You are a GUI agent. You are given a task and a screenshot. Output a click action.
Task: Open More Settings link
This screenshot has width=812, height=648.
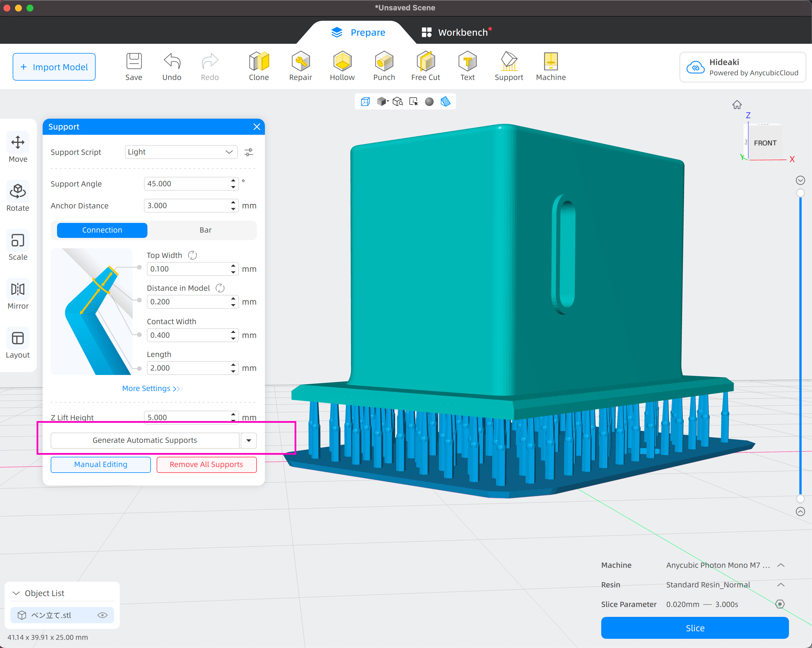(152, 389)
